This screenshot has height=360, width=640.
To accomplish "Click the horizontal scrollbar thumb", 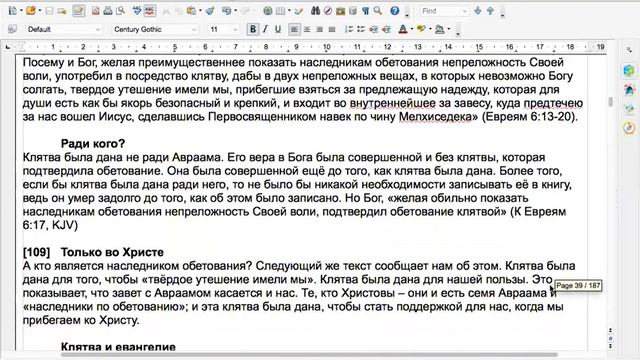I will (309, 355).
